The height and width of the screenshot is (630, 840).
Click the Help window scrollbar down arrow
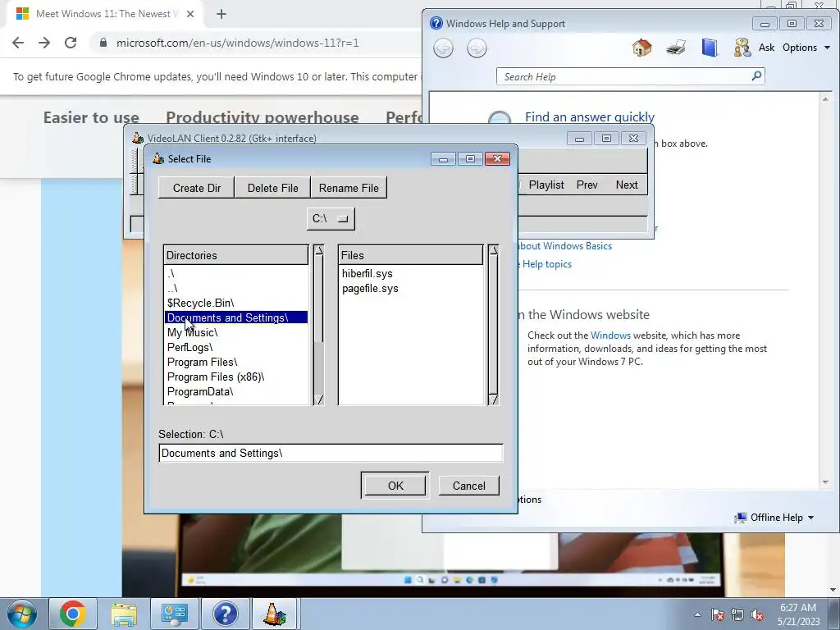click(825, 482)
